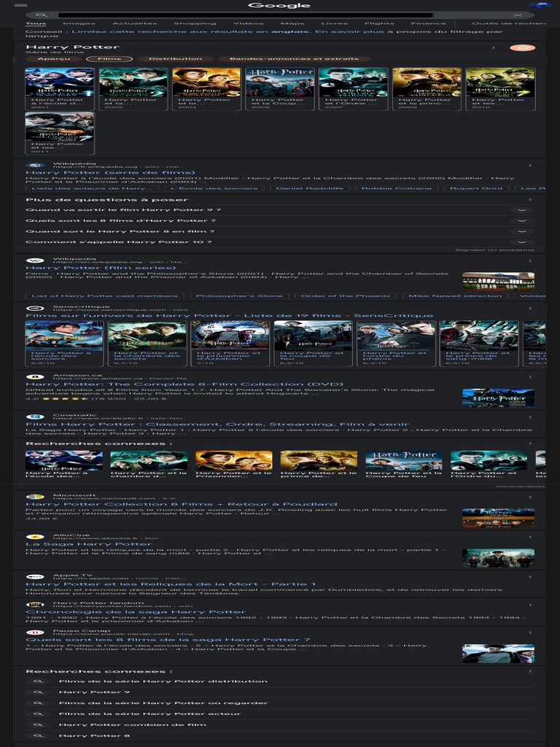Open the Google account avatar

click(540, 6)
